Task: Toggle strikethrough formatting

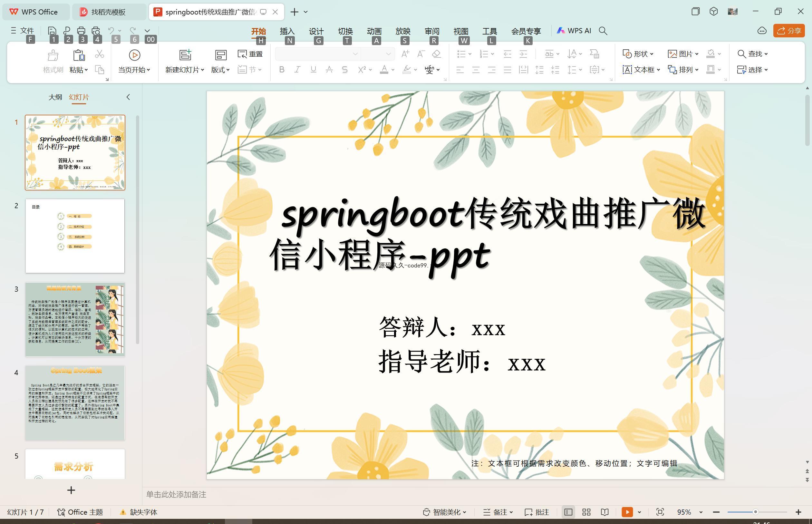Action: (x=329, y=70)
